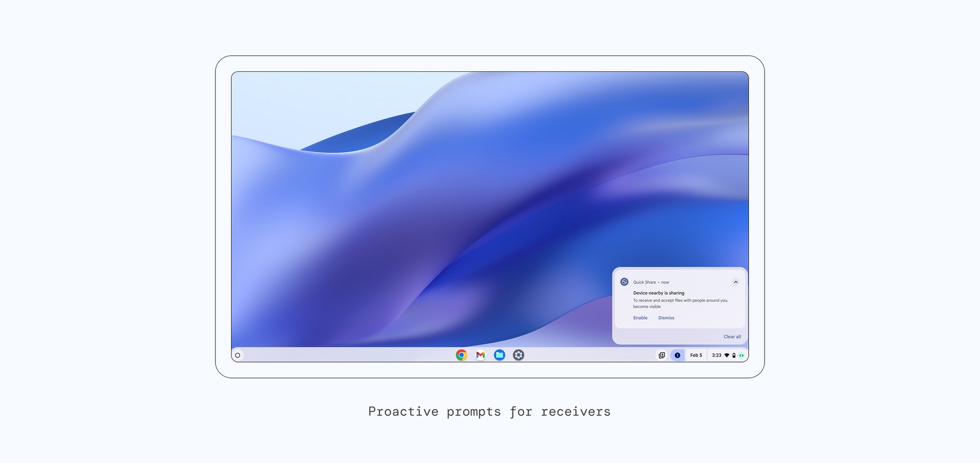Click the Wi-Fi status icon
This screenshot has height=463, width=980.
(727, 355)
